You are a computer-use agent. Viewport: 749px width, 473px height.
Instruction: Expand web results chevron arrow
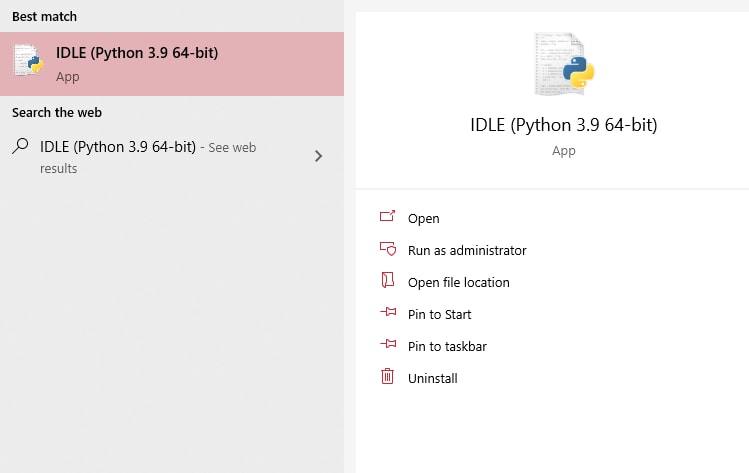pos(318,156)
